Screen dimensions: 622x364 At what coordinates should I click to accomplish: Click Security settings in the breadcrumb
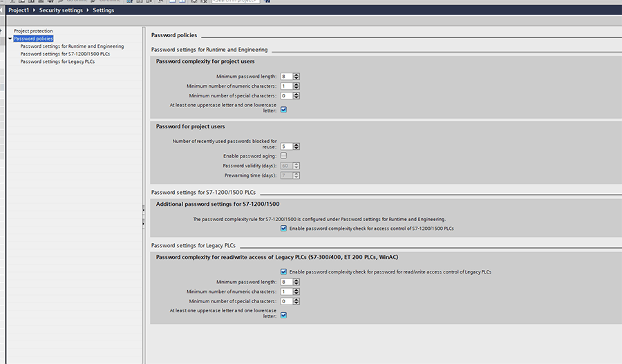[x=61, y=10]
